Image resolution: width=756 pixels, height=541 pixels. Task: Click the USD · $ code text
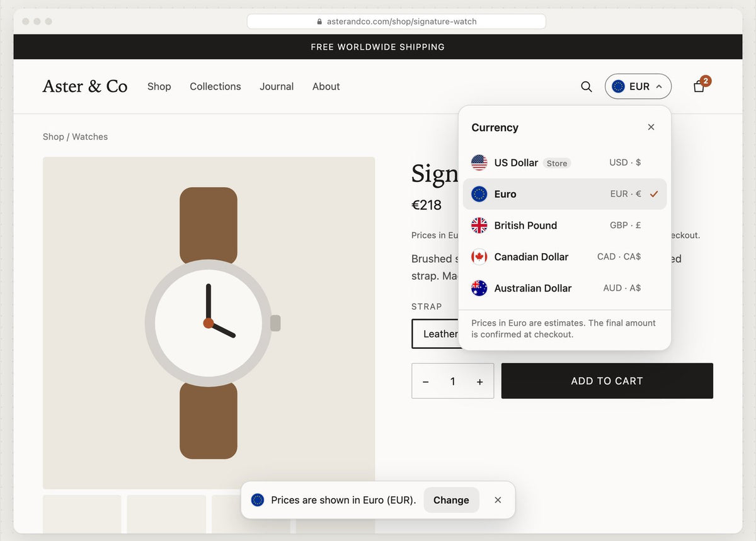(x=625, y=162)
